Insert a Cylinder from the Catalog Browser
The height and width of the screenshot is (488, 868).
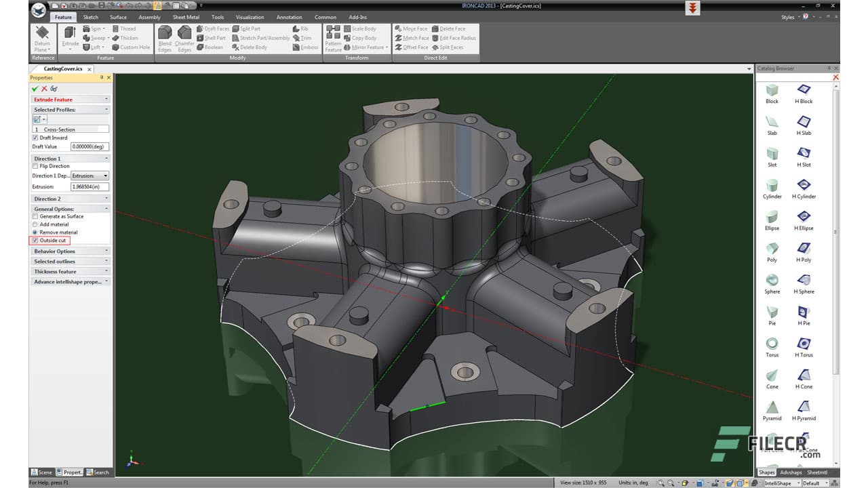pyautogui.click(x=772, y=186)
